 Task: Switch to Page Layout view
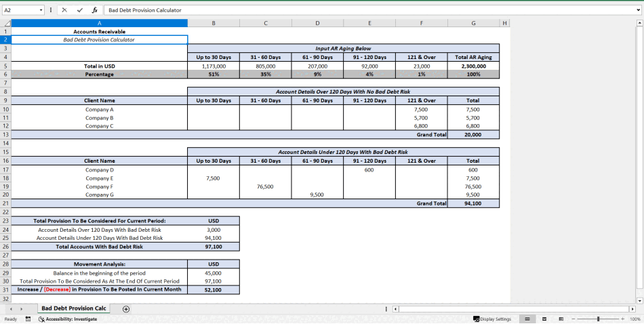click(544, 319)
